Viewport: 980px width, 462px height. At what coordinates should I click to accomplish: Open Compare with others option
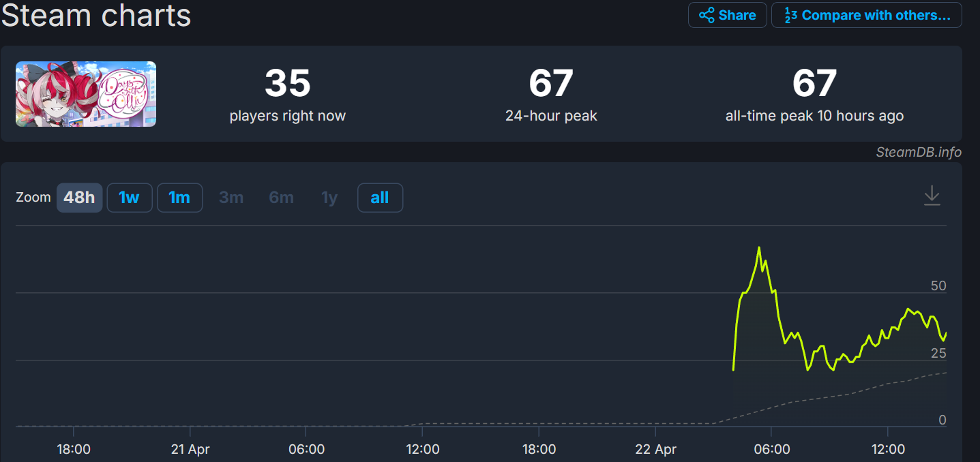867,15
